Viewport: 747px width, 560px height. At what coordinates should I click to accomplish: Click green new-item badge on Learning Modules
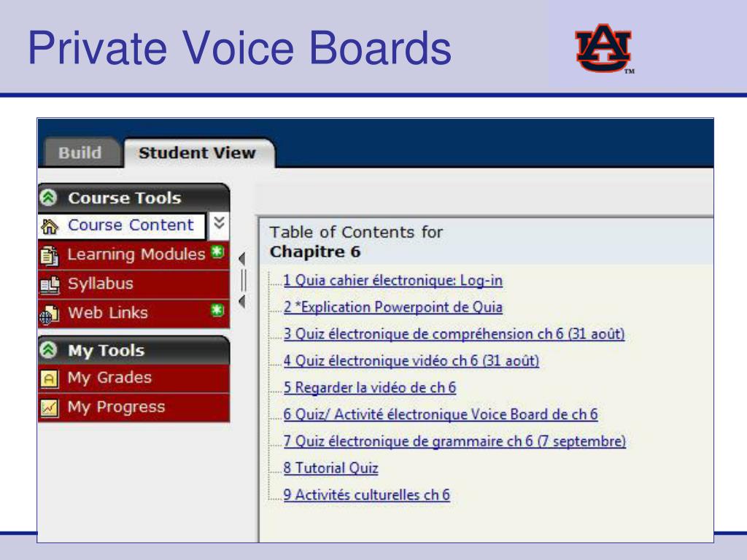click(217, 252)
